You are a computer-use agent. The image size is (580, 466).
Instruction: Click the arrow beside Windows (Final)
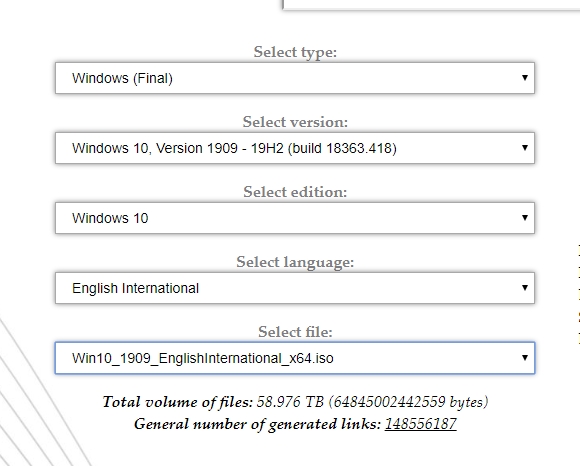pos(525,78)
